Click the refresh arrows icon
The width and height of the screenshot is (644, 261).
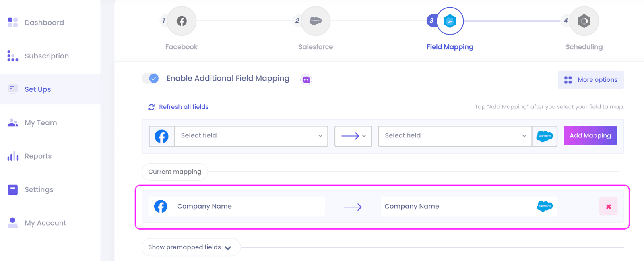click(151, 107)
